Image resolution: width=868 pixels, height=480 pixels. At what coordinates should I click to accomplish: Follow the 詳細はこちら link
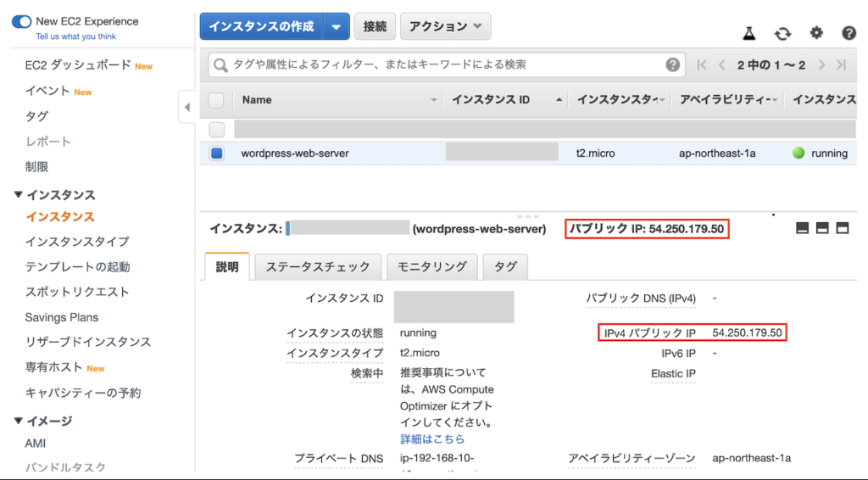point(432,439)
